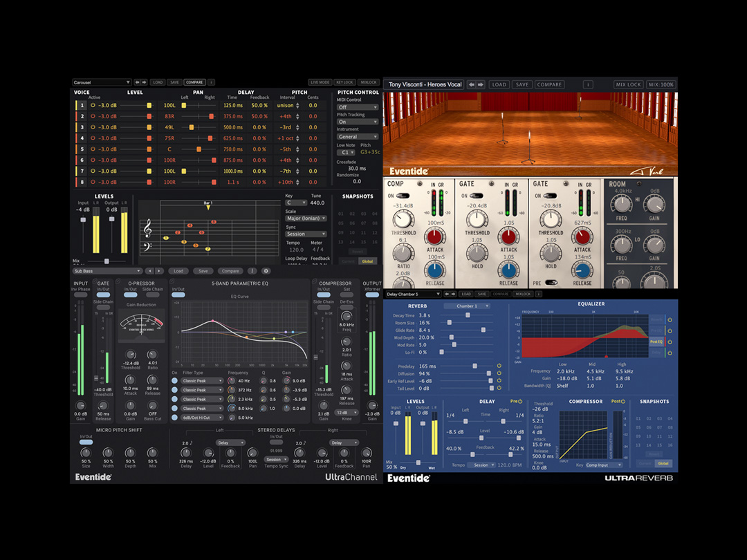Click Tverb COMP red Attack knob

tap(435, 236)
